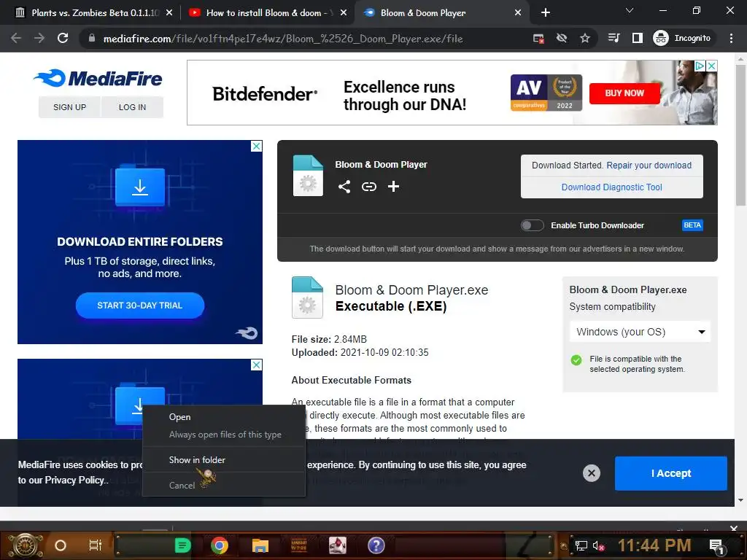This screenshot has width=747, height=560.
Task: Select Always open files of this type
Action: pos(224,435)
